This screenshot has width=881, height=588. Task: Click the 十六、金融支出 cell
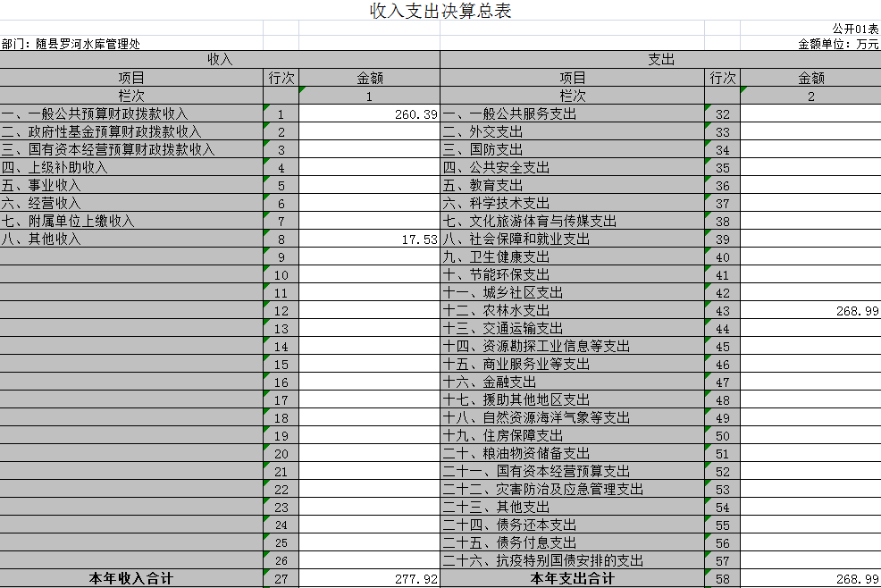point(573,382)
